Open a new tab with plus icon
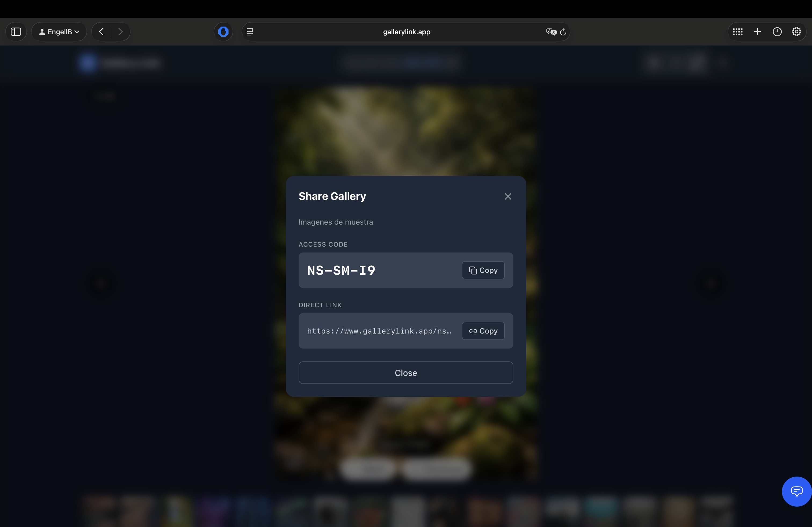 tap(757, 32)
